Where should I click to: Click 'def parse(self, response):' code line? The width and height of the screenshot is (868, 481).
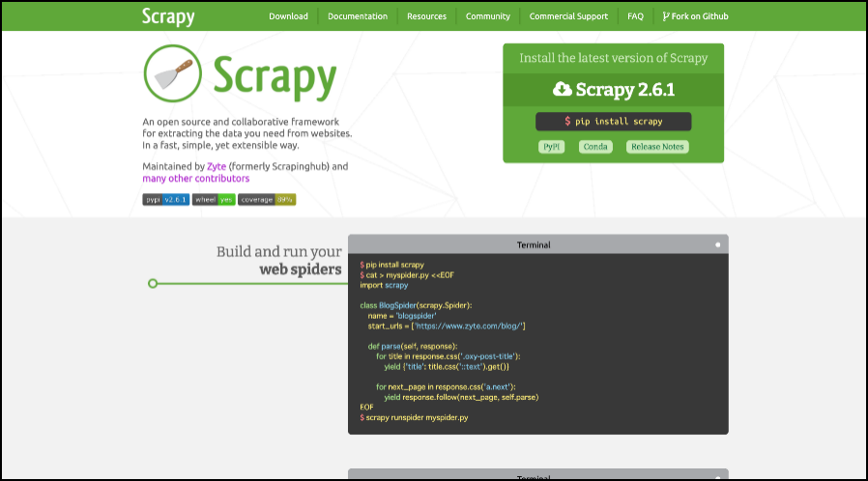click(x=413, y=346)
